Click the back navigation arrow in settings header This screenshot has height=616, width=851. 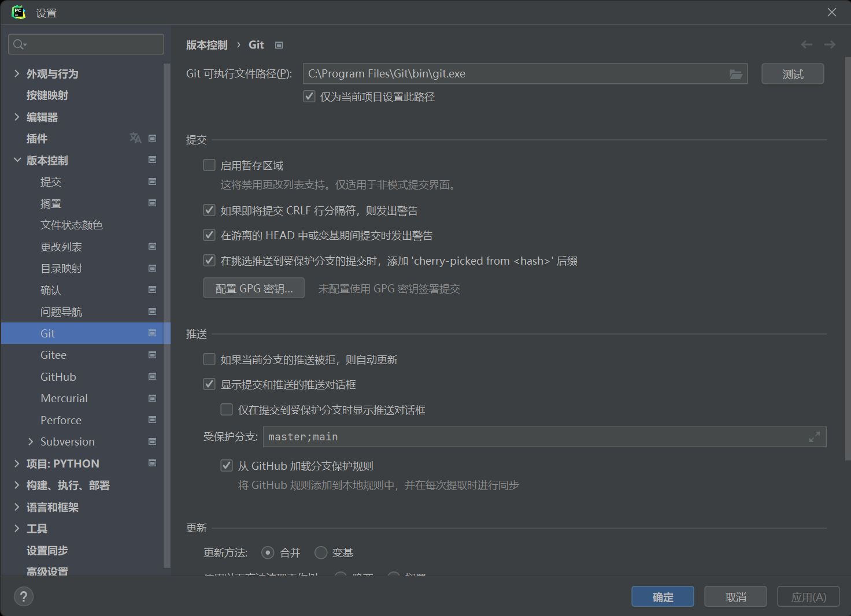(x=806, y=44)
